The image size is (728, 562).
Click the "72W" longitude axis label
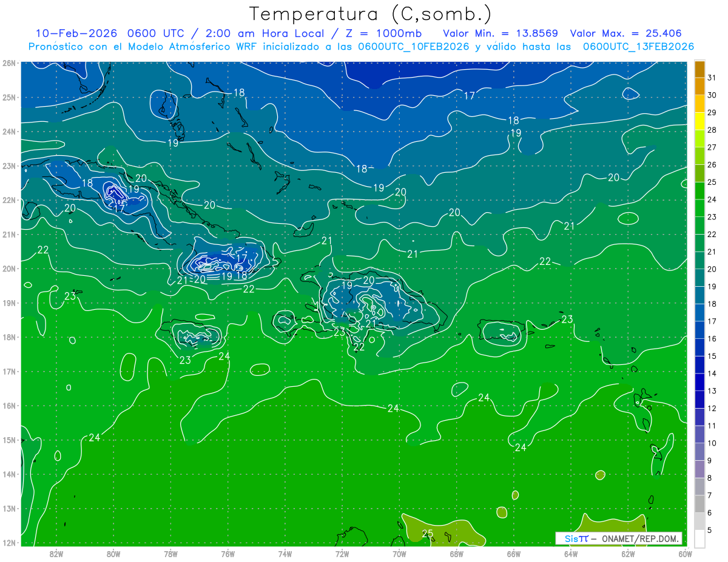click(342, 554)
